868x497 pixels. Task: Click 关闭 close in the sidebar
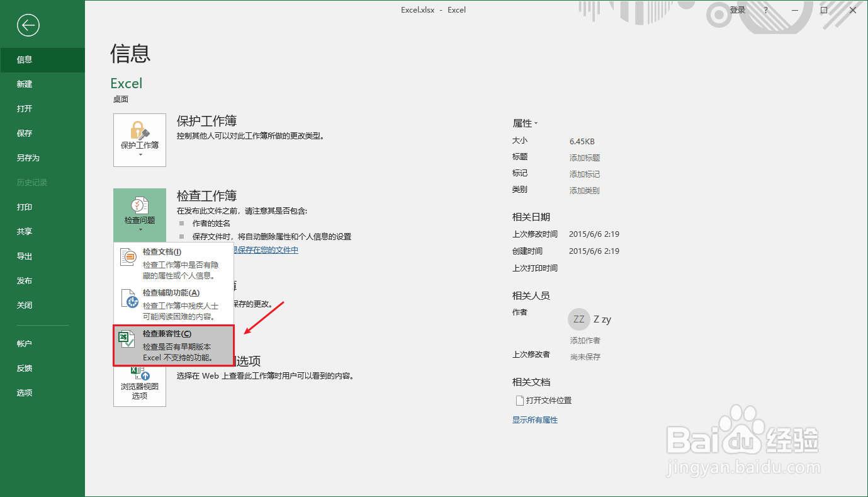tap(42, 306)
